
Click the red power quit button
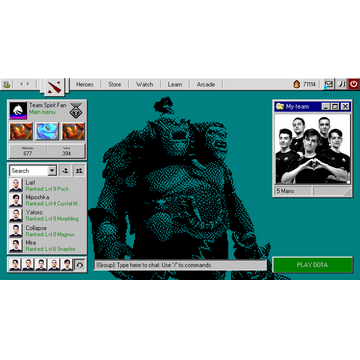pos(354,84)
